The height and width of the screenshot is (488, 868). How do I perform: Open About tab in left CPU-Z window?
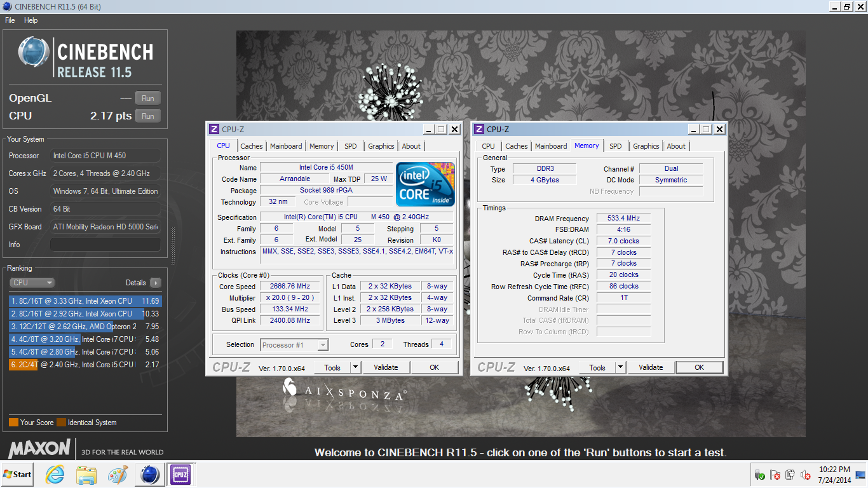[411, 146]
